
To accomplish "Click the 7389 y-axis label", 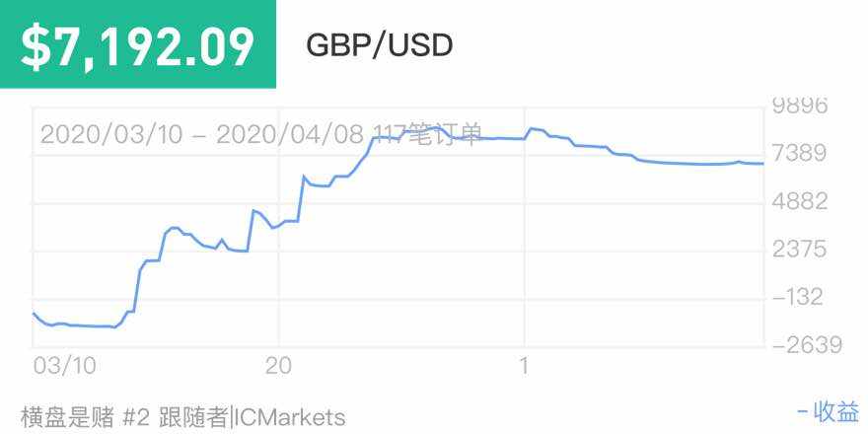I will coord(800,154).
